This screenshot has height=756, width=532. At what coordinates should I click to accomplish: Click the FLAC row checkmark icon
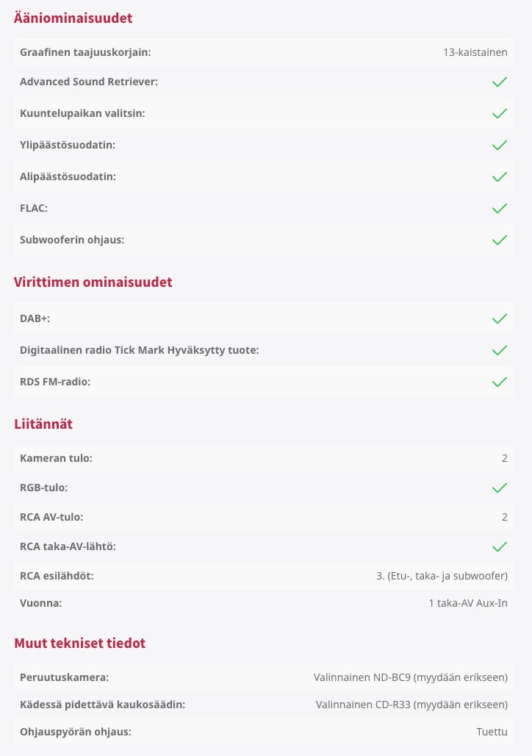(x=500, y=208)
